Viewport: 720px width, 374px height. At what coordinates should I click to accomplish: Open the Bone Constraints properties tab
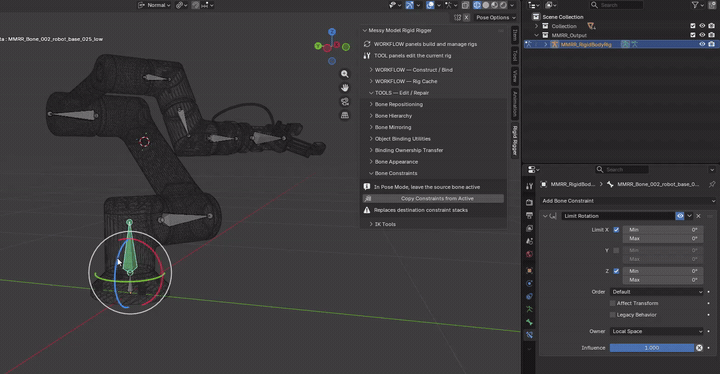point(529,335)
